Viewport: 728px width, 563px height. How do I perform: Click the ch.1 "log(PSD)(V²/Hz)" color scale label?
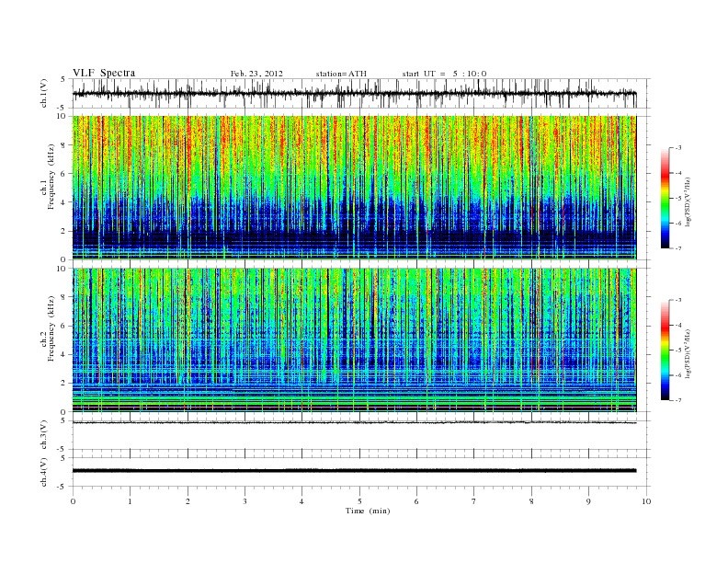(688, 202)
